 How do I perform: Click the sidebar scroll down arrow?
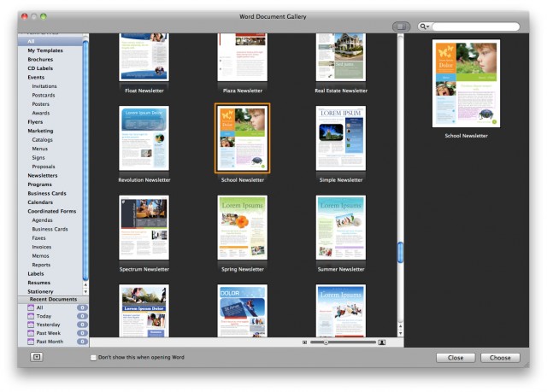click(85, 291)
